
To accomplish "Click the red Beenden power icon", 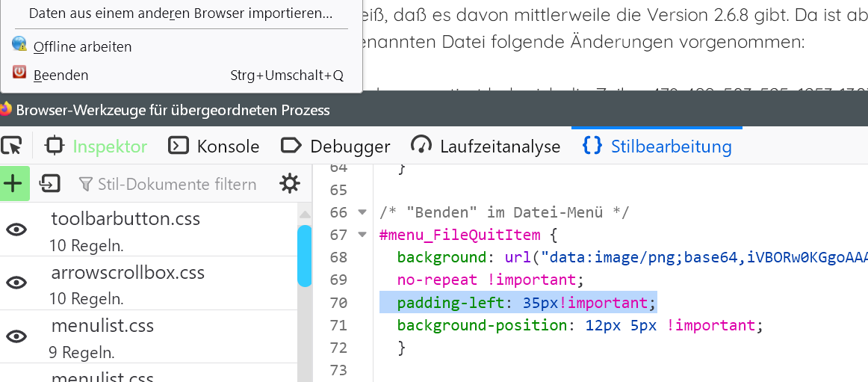I will pyautogui.click(x=19, y=73).
